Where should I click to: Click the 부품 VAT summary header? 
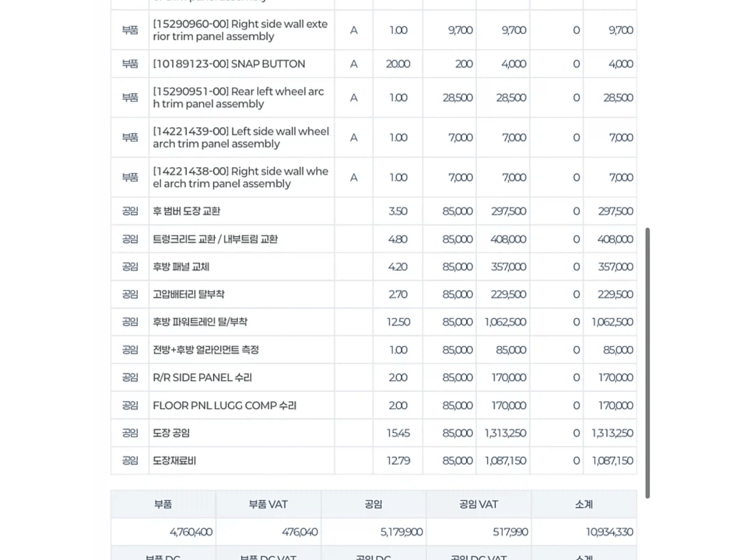tap(268, 504)
